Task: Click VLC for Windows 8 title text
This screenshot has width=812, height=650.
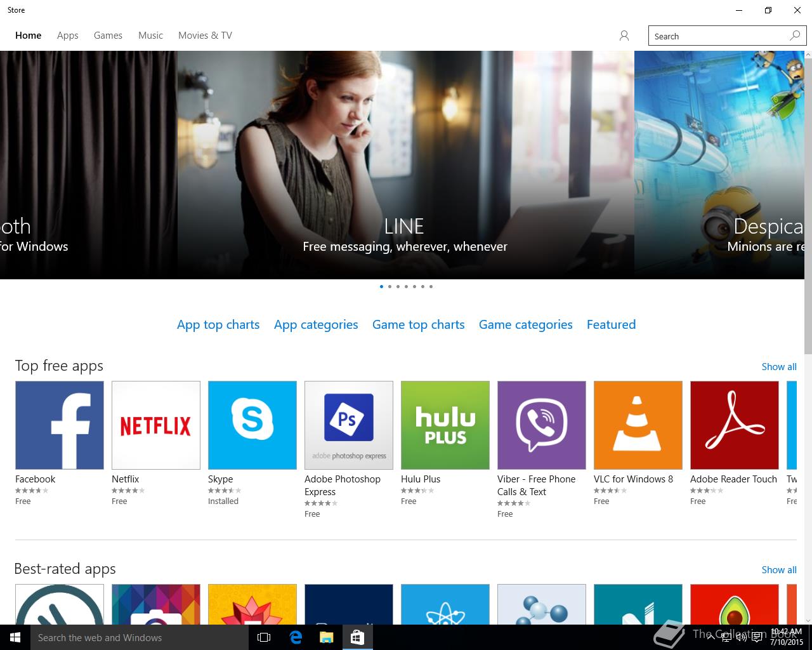Action: (634, 479)
